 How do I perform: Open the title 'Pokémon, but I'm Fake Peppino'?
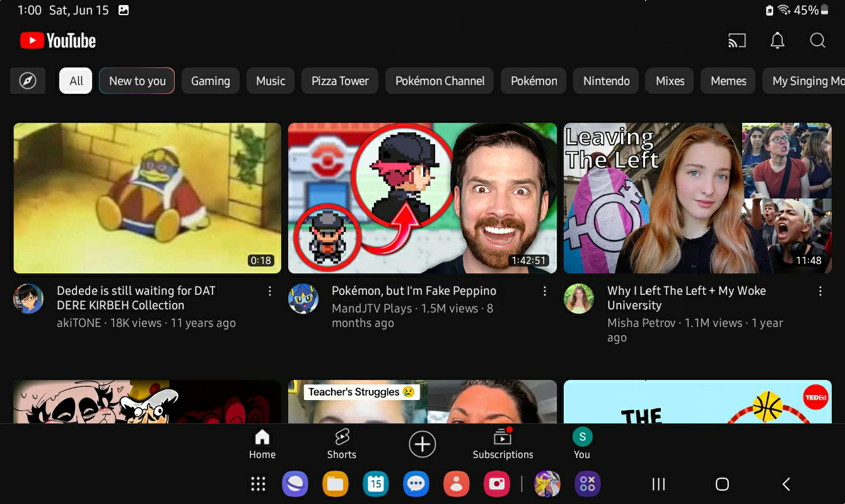point(414,291)
